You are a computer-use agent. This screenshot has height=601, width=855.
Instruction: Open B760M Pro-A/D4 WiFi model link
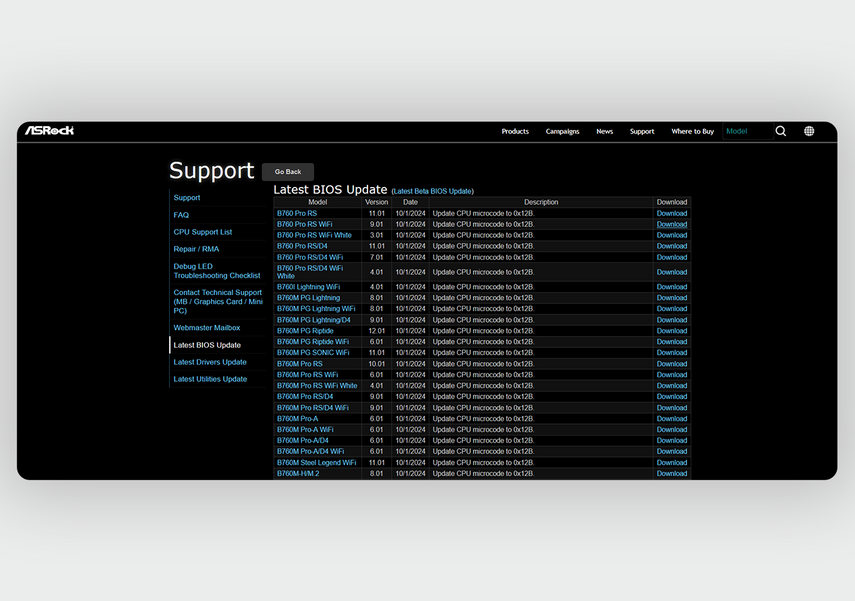pyautogui.click(x=310, y=452)
